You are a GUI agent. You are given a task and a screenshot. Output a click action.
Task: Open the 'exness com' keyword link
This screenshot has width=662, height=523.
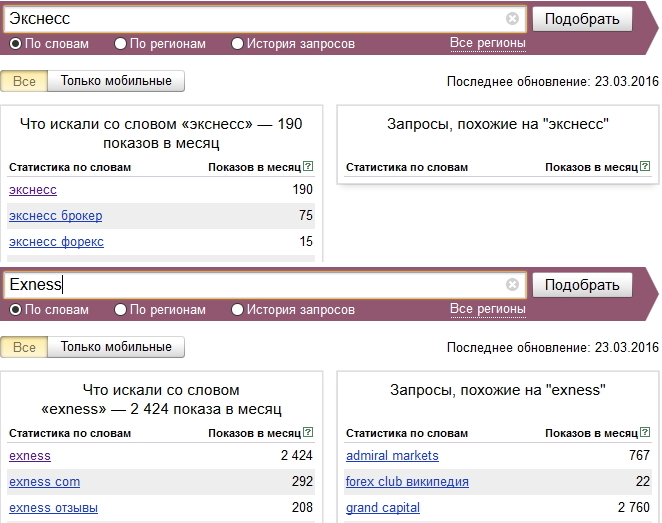(44, 482)
